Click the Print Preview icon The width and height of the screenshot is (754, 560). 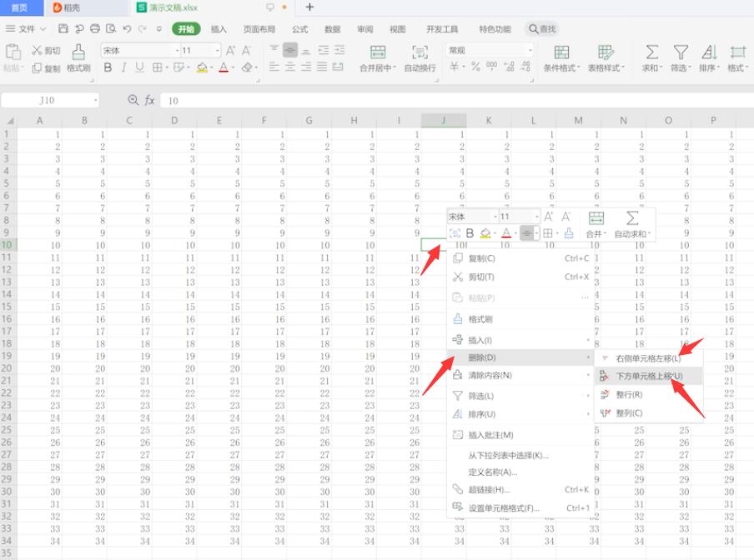[111, 29]
